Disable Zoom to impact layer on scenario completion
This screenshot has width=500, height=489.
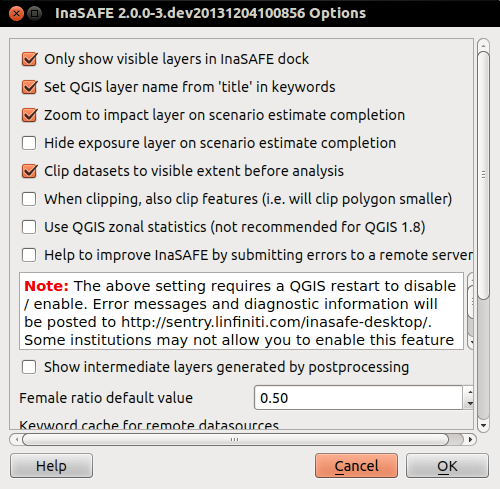pos(29,115)
